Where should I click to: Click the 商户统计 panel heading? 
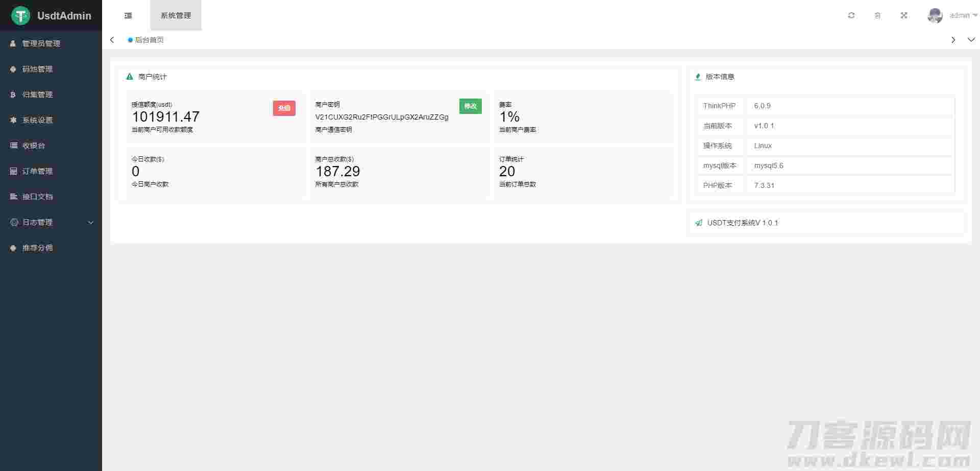pos(153,77)
